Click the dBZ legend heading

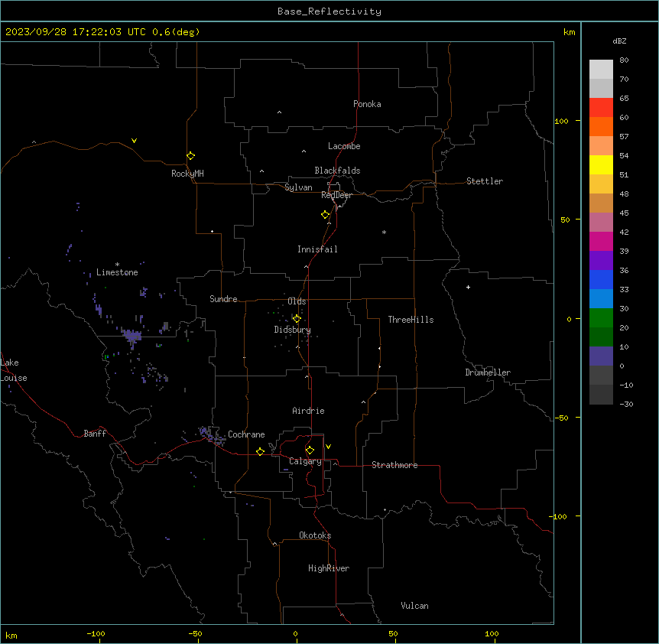click(x=619, y=41)
